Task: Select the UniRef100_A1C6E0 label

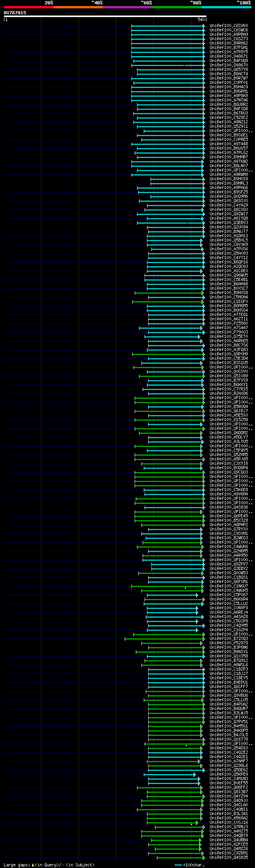Action: pyautogui.click(x=229, y=271)
